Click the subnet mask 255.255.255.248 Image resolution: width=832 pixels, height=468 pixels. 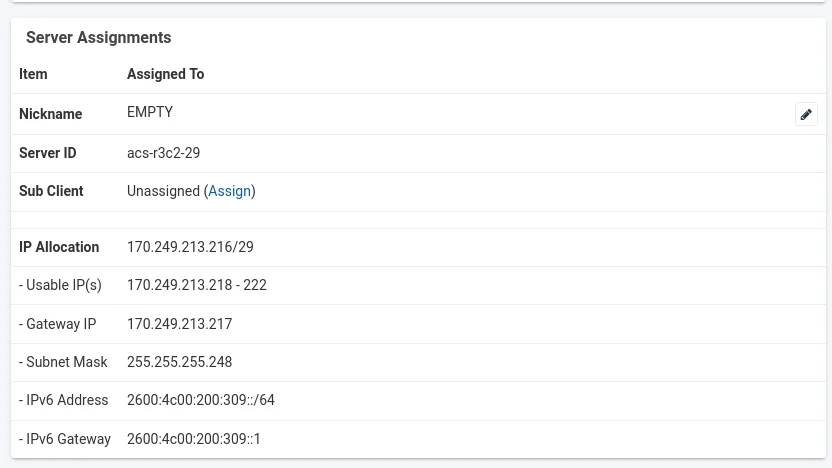[179, 362]
